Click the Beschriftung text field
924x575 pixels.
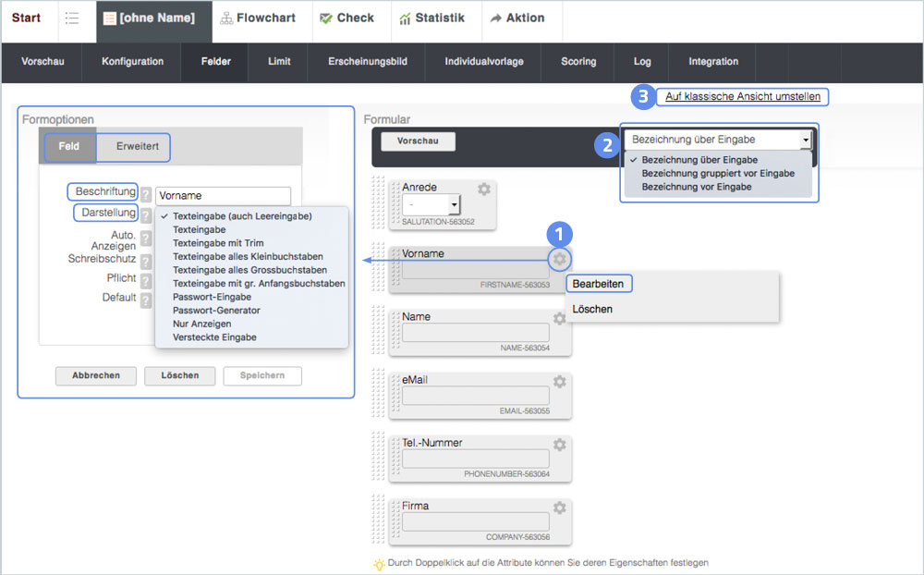(223, 196)
